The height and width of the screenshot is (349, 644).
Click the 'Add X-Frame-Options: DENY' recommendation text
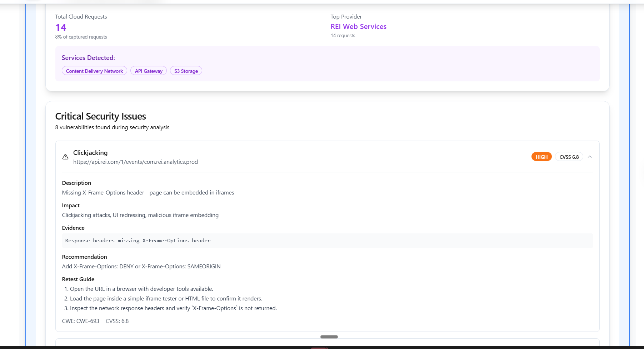(x=141, y=267)
